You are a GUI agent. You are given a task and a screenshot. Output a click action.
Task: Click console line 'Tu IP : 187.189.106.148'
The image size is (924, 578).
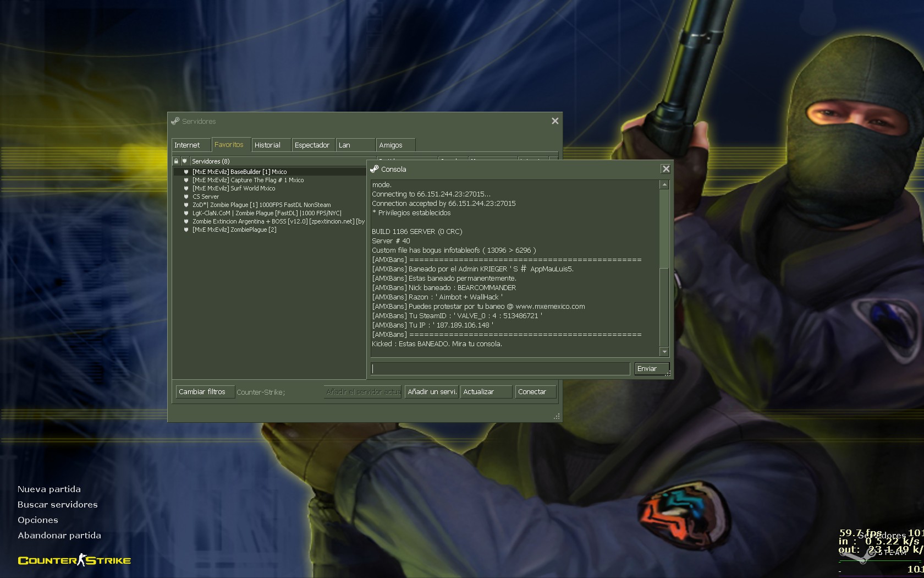pyautogui.click(x=432, y=325)
